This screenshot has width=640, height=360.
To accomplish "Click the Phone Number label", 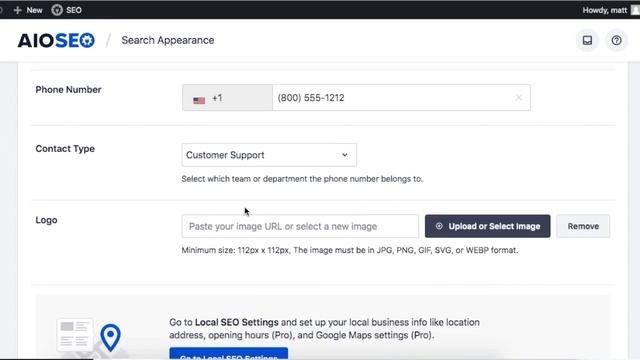I will click(68, 90).
